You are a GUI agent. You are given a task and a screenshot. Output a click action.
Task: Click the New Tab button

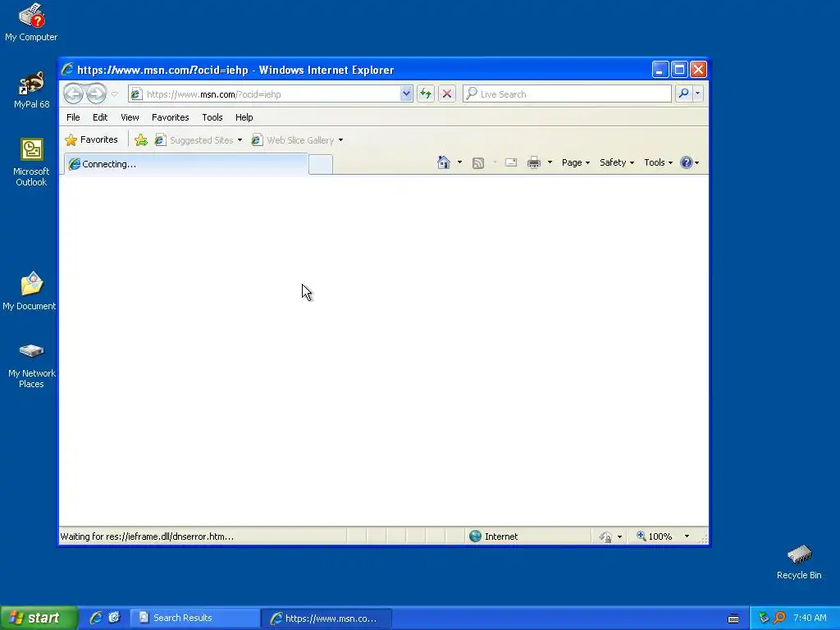[x=321, y=164]
